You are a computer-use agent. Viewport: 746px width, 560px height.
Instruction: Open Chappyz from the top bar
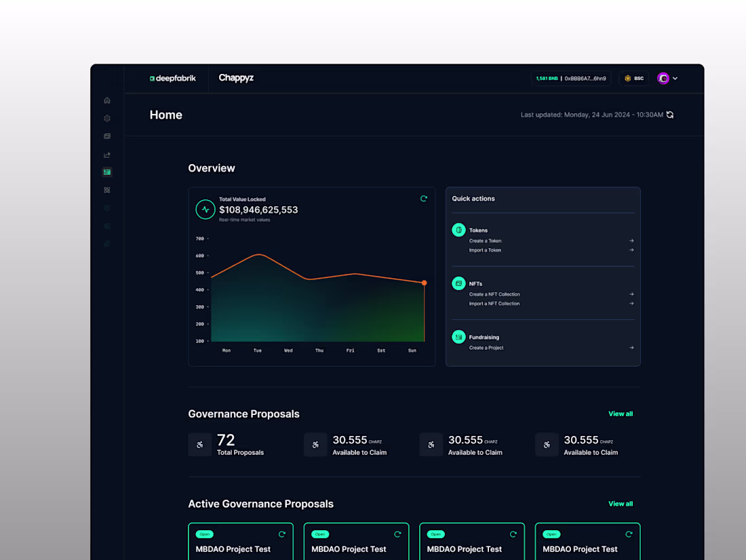236,78
